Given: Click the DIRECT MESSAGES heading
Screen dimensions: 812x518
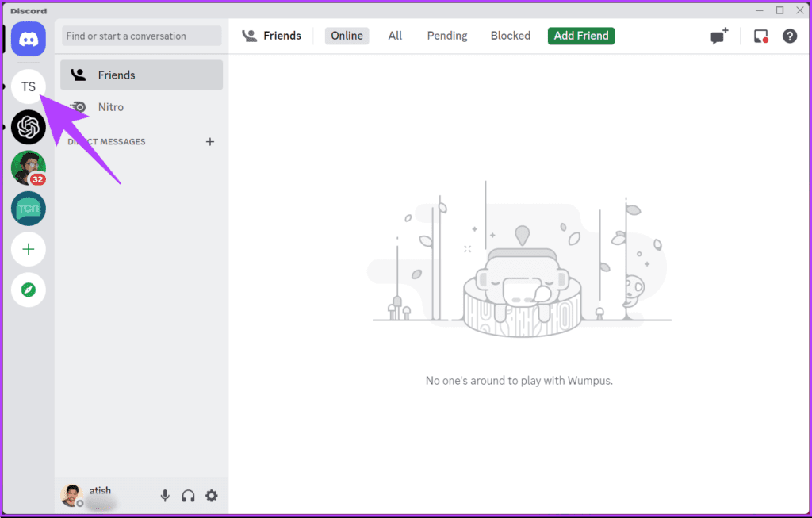Looking at the screenshot, I should pyautogui.click(x=107, y=142).
